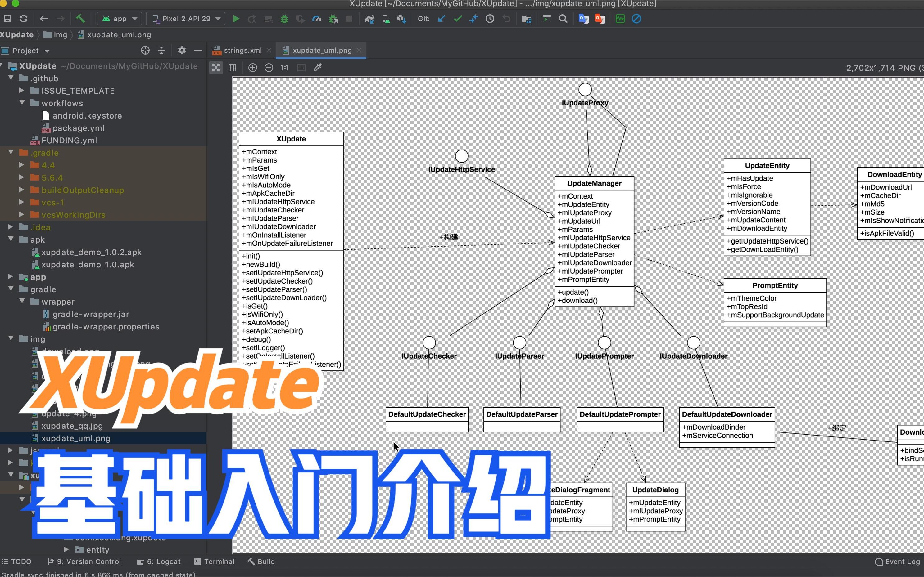Select the xupdate_uml.png tab
Viewport: 924px width, 577px height.
322,50
